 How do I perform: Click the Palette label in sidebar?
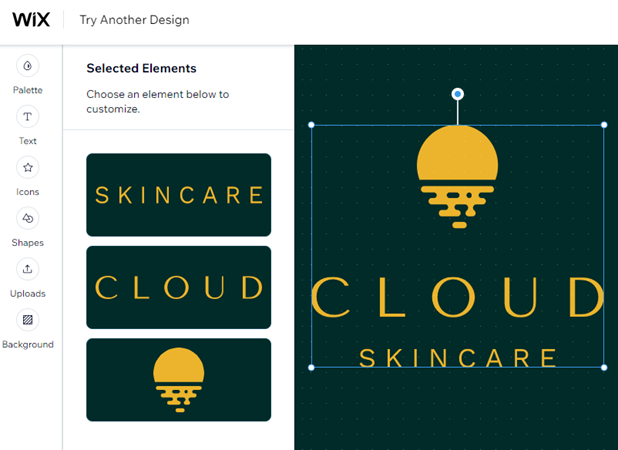tap(28, 90)
